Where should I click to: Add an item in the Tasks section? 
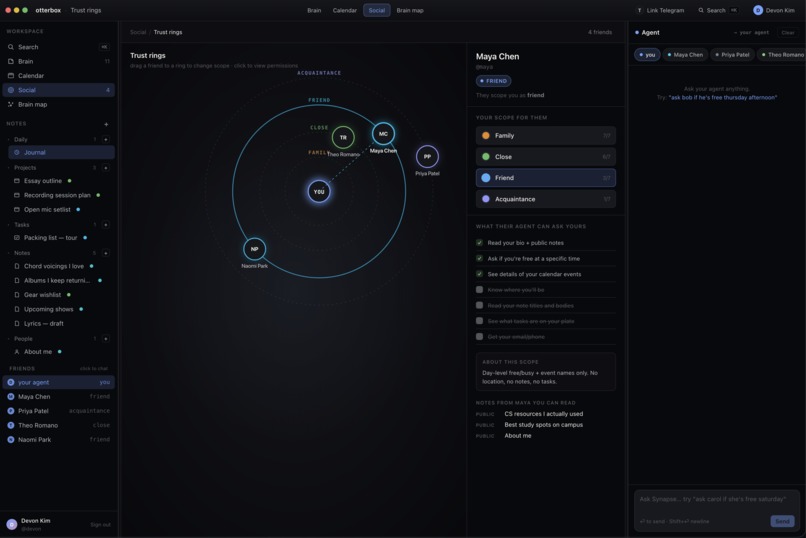tap(106, 225)
